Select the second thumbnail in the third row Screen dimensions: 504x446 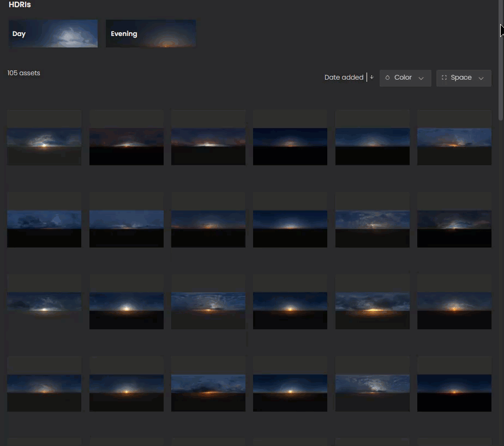coord(127,302)
